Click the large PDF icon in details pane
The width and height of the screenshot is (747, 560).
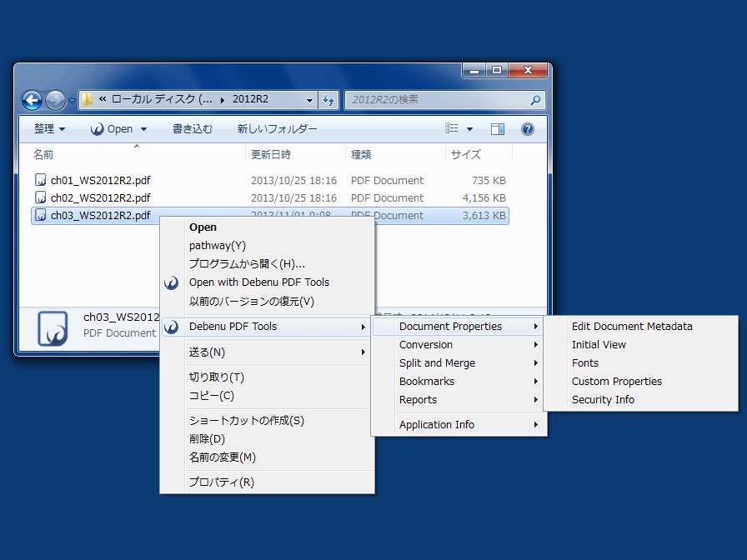[53, 328]
